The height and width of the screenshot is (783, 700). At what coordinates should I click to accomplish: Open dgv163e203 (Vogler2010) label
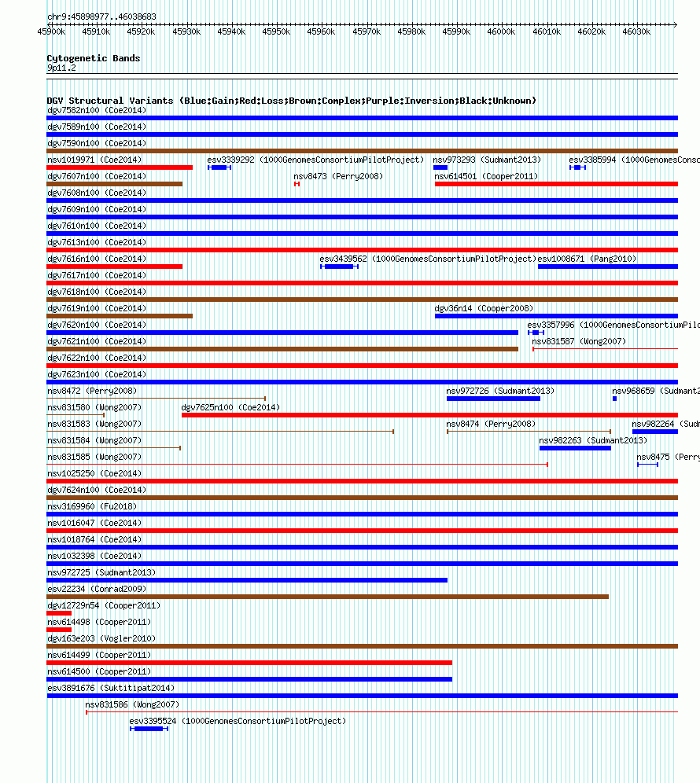(x=101, y=638)
